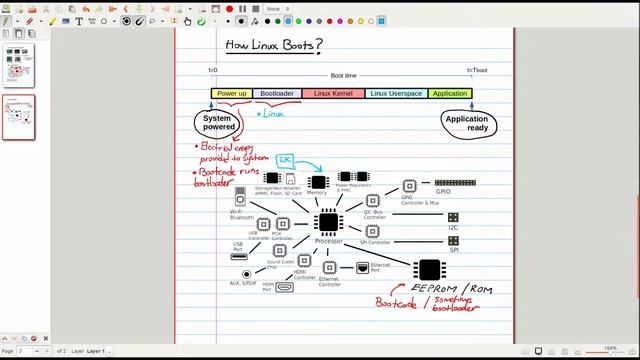Pick the black pen color
640x360 pixels.
(x=267, y=21)
